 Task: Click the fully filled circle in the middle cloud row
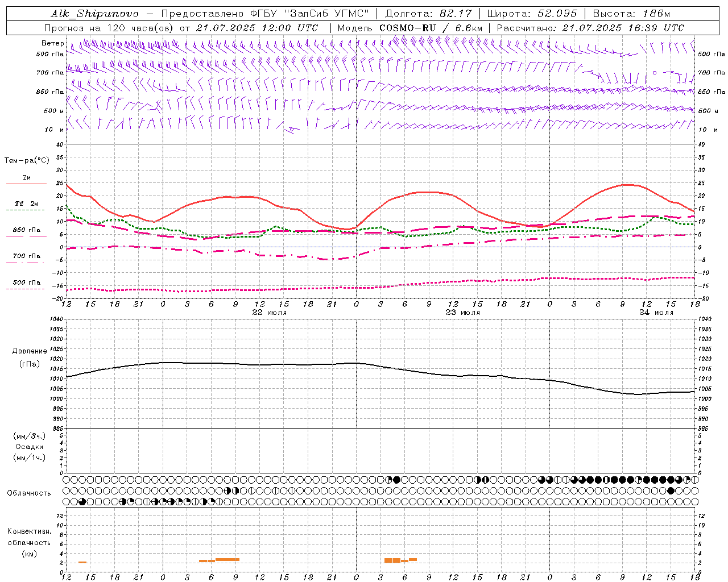(671, 490)
